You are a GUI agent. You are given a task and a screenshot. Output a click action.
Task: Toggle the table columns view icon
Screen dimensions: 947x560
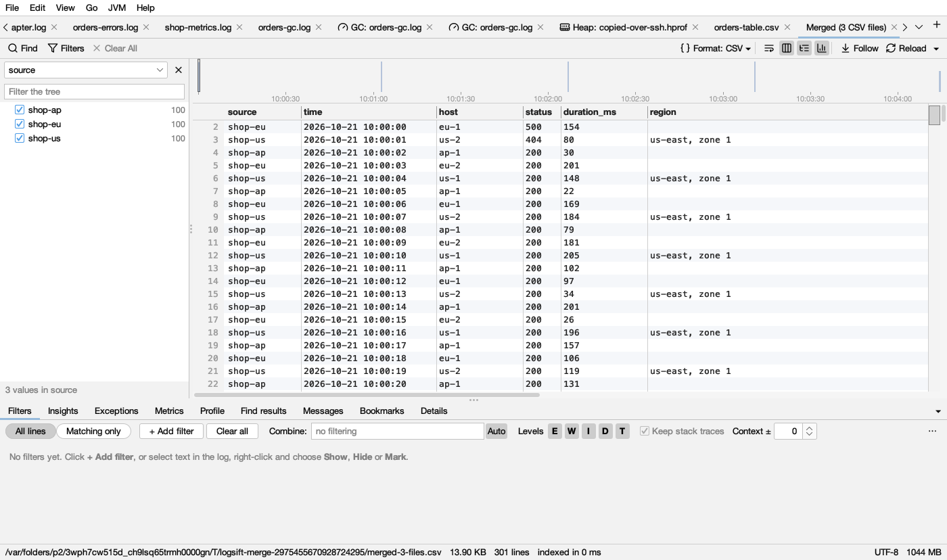[x=787, y=48]
